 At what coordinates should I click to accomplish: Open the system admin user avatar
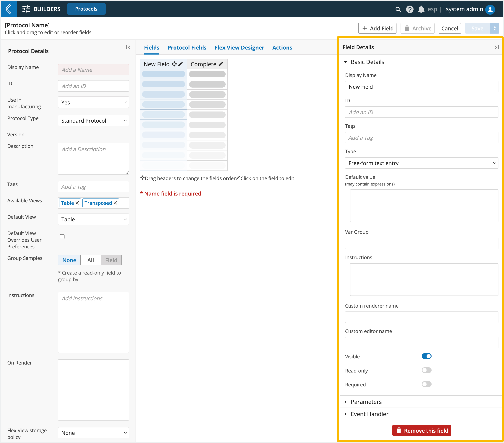click(490, 9)
